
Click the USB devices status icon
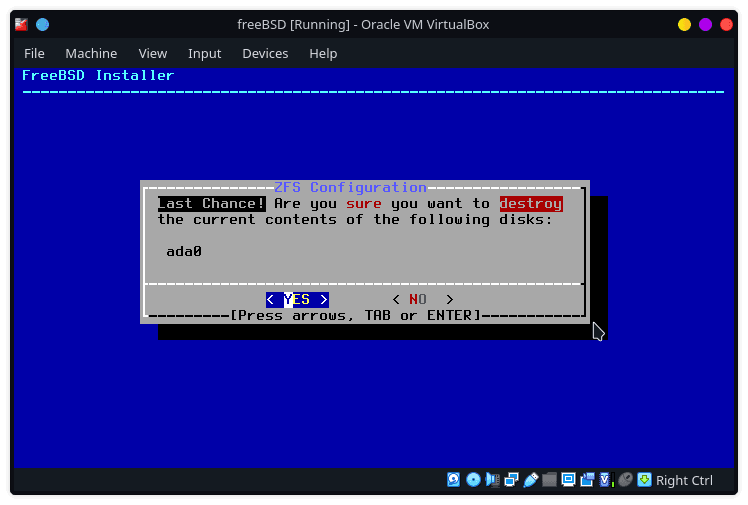pos(530,480)
